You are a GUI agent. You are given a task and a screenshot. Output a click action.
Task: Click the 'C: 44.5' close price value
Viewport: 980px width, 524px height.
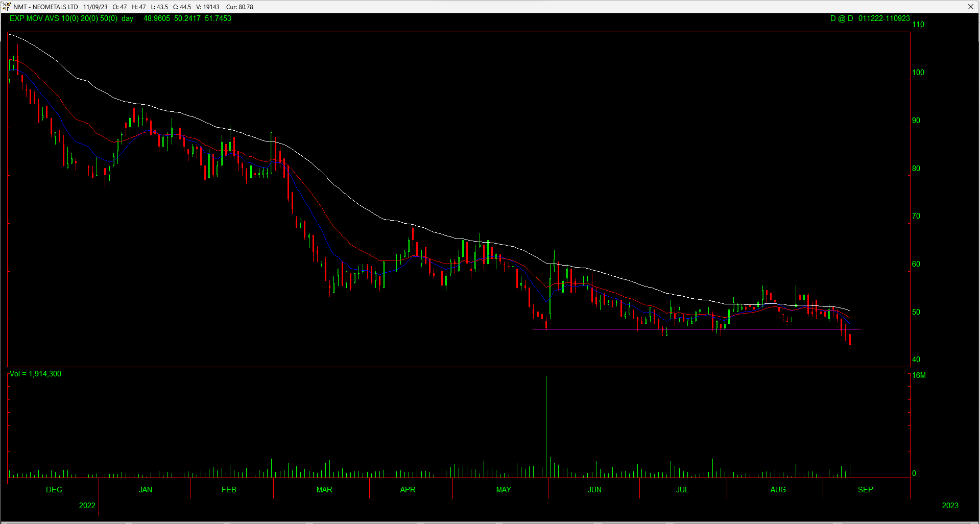tap(182, 7)
